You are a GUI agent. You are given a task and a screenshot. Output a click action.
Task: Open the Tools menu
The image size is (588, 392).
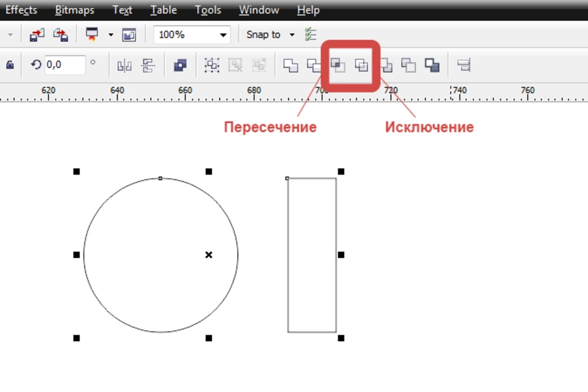coord(208,10)
